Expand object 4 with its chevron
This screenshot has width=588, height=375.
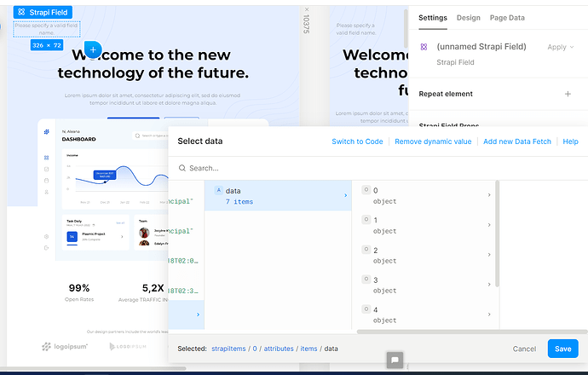489,314
